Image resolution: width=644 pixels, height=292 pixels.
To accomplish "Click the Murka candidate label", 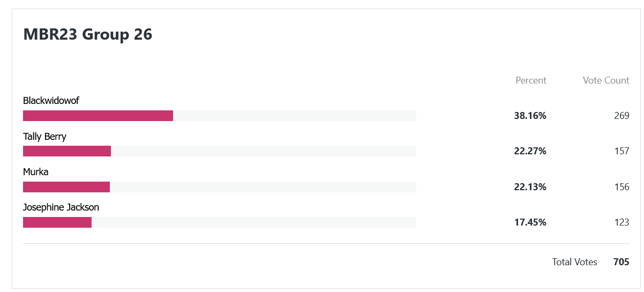I will (36, 172).
